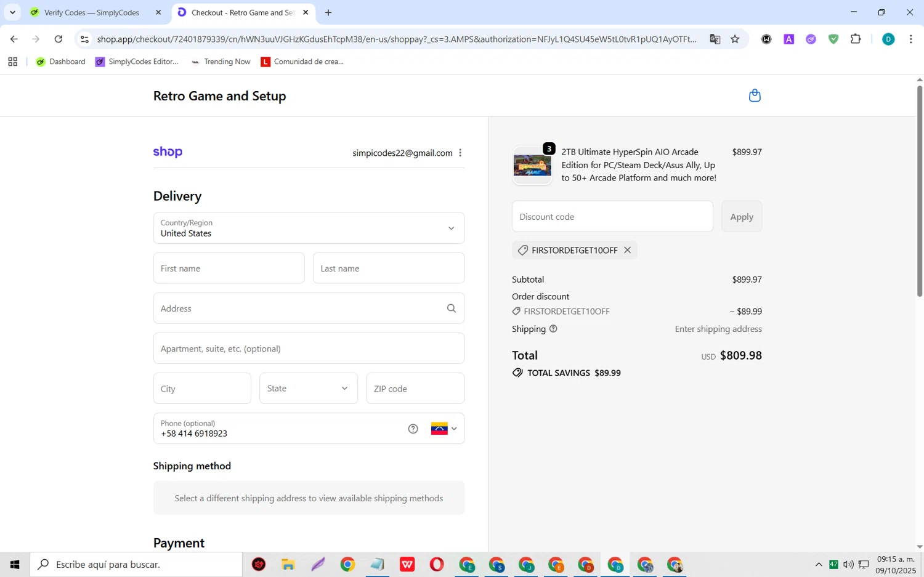924x577 pixels.
Task: Click the City field
Action: (x=202, y=389)
